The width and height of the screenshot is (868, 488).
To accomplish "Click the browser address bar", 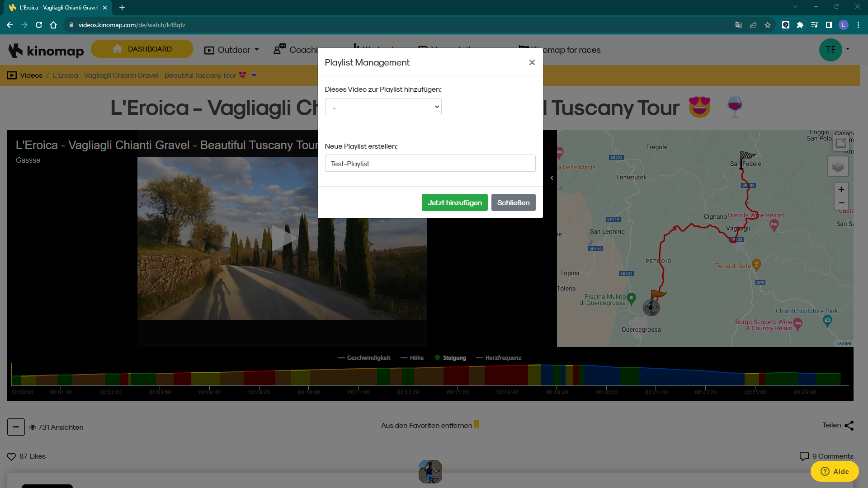I will tap(398, 25).
